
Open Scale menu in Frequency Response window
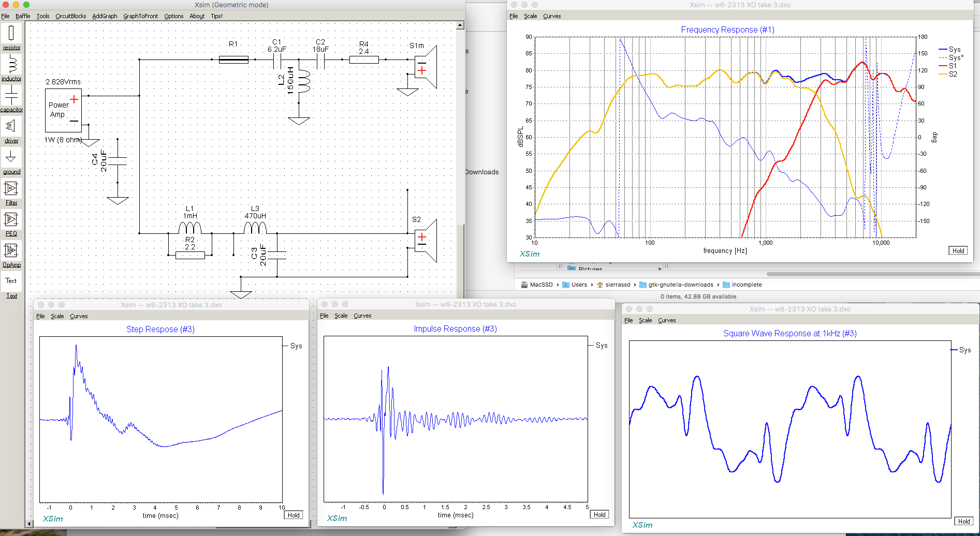pos(530,16)
